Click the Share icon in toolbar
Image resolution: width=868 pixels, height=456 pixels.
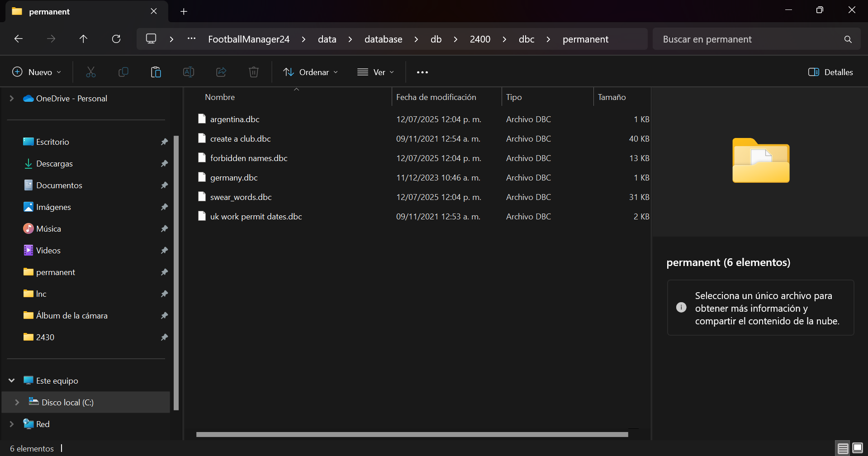click(221, 72)
